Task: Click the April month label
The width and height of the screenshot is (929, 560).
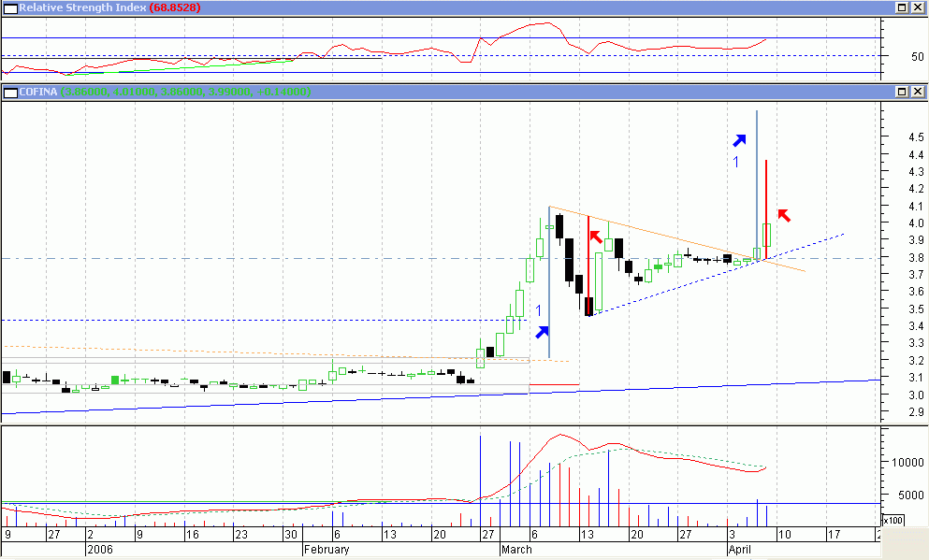Action: click(x=739, y=550)
